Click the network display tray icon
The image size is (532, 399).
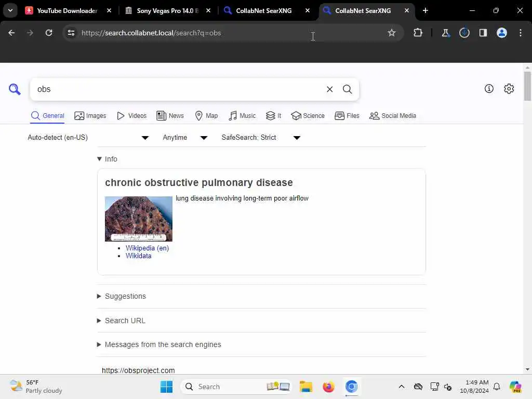click(434, 387)
